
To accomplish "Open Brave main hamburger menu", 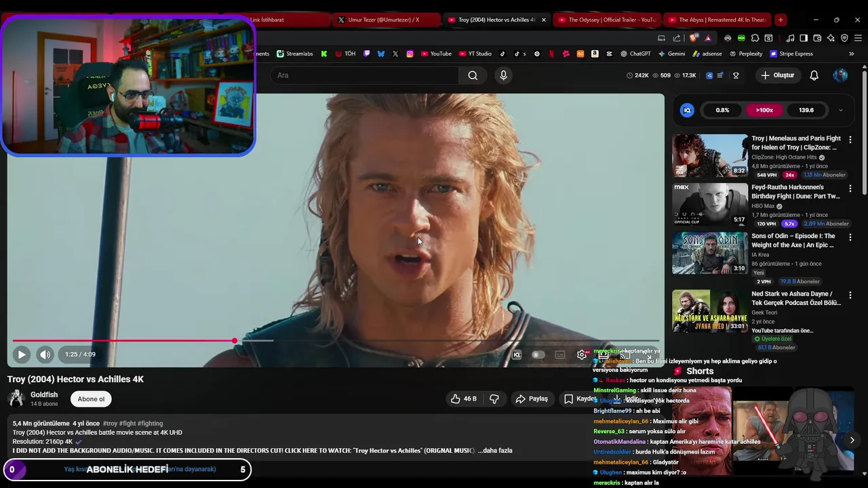I will pyautogui.click(x=857, y=38).
